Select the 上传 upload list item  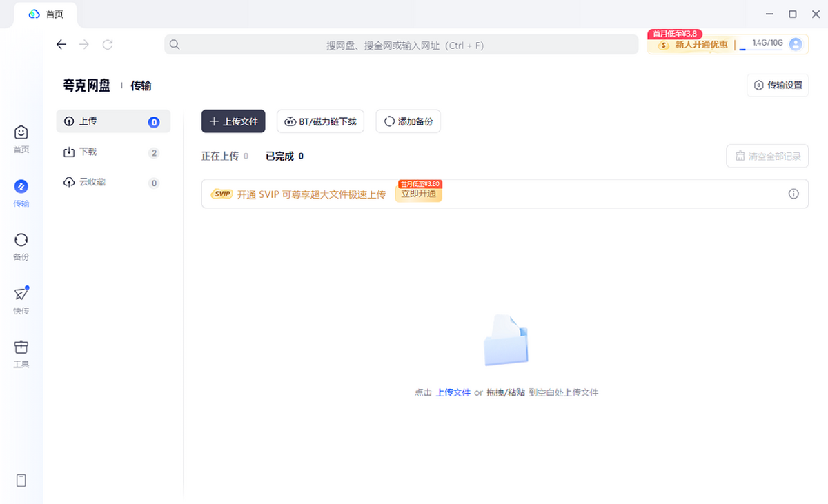click(113, 121)
